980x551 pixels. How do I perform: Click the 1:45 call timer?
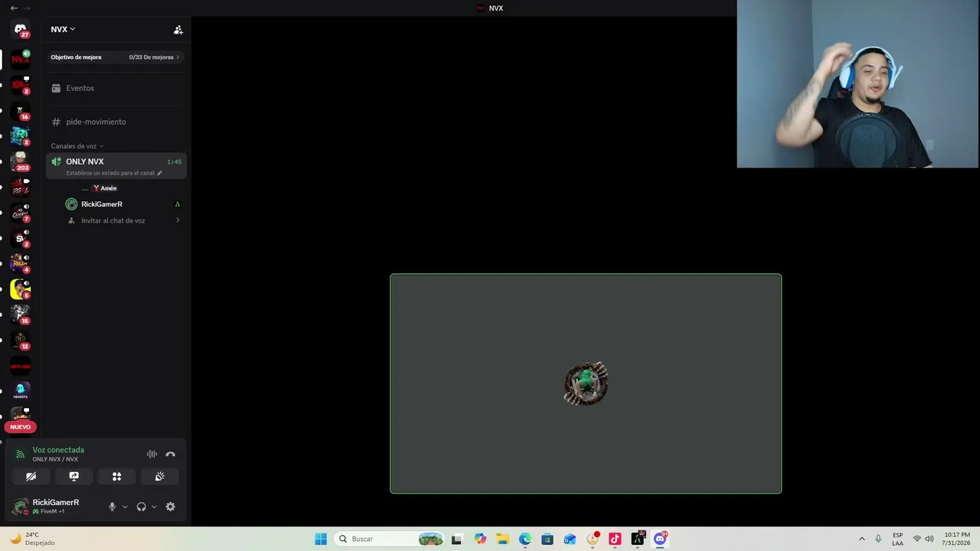click(x=175, y=162)
